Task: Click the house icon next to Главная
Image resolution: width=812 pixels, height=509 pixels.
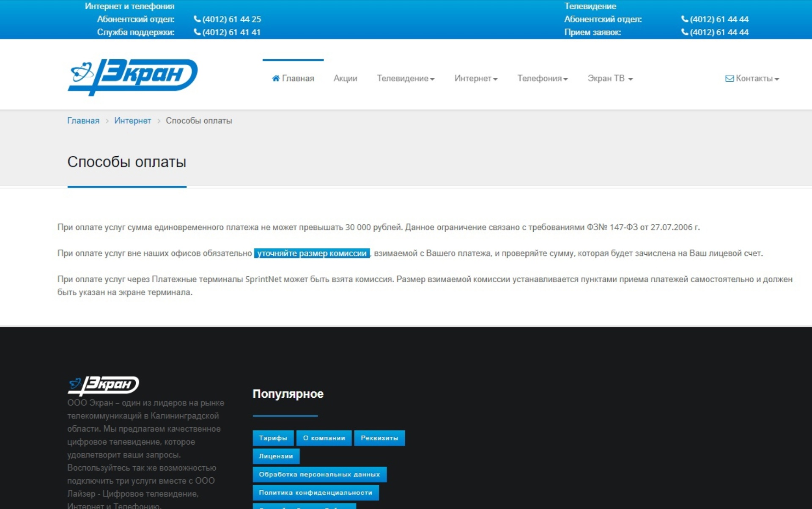Action: click(276, 78)
